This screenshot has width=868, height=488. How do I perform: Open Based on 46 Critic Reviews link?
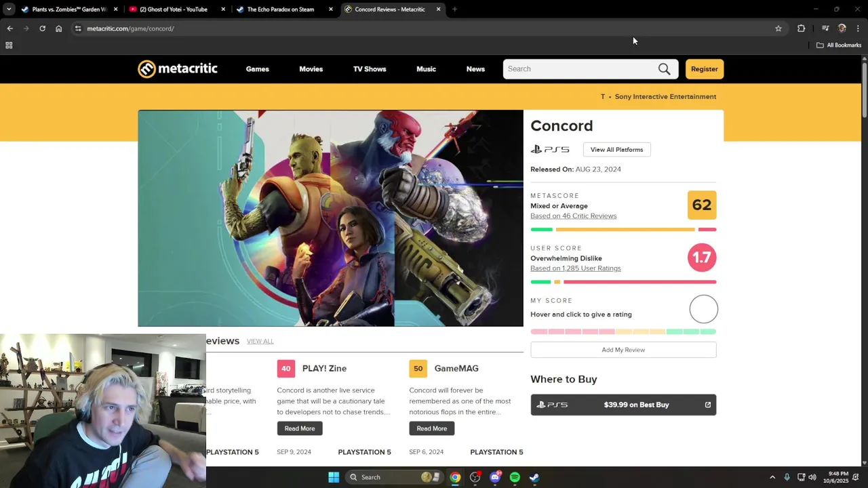click(573, 216)
